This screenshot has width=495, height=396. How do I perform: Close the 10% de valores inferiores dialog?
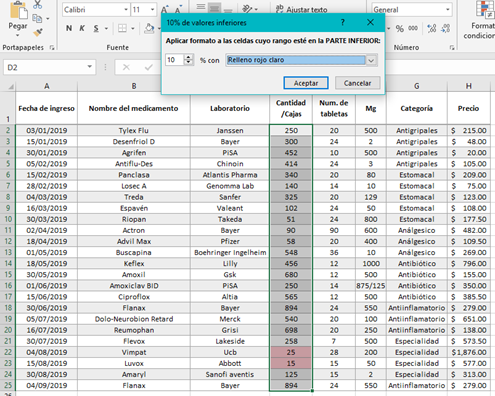pos(370,22)
